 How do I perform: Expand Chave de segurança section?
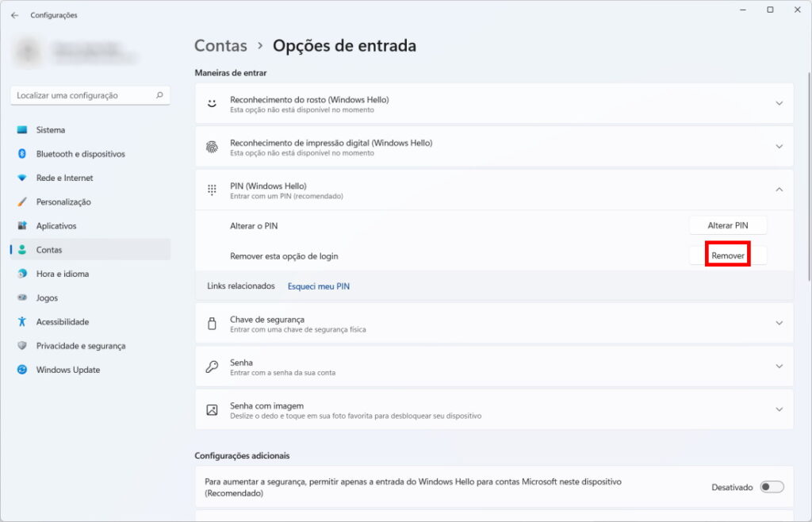click(x=779, y=324)
